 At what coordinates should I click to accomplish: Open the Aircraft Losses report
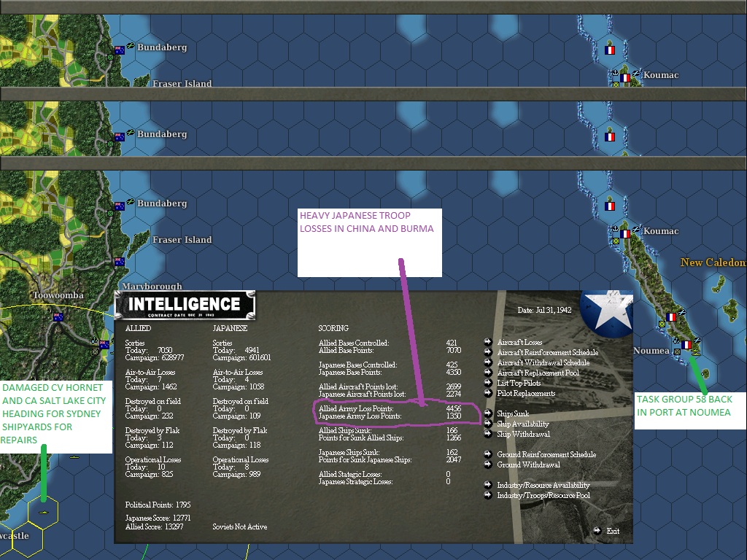tap(519, 342)
